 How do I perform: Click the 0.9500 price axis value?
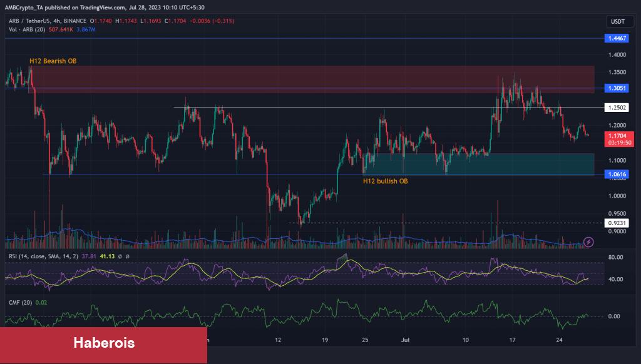617,214
